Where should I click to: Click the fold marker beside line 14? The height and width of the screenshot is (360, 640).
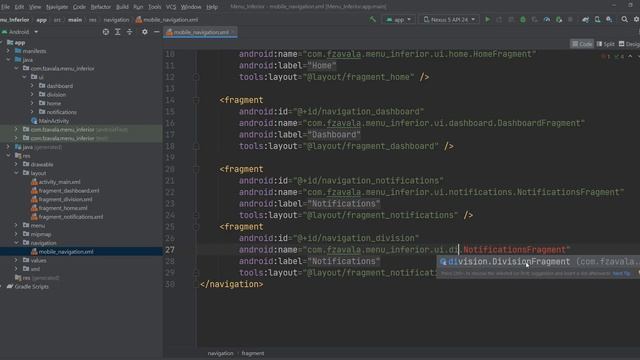196,100
